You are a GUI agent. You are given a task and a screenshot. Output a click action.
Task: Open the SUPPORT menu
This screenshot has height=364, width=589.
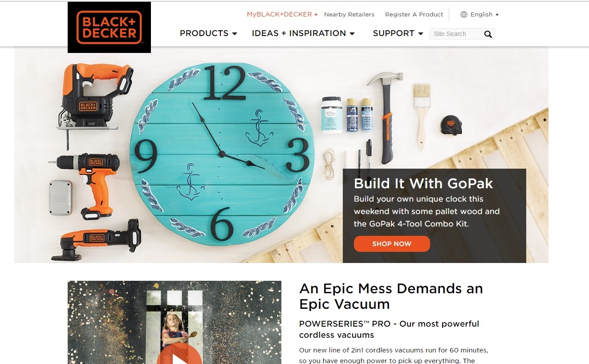click(398, 33)
